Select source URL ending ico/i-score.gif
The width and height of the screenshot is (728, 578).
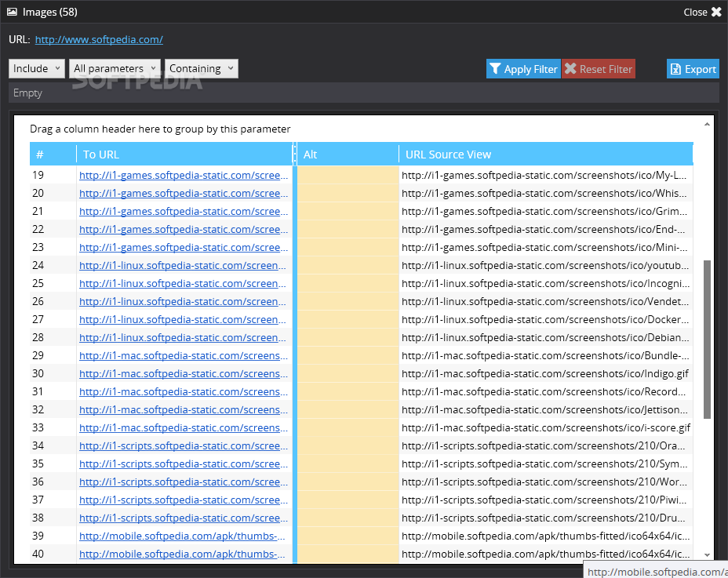tap(546, 428)
